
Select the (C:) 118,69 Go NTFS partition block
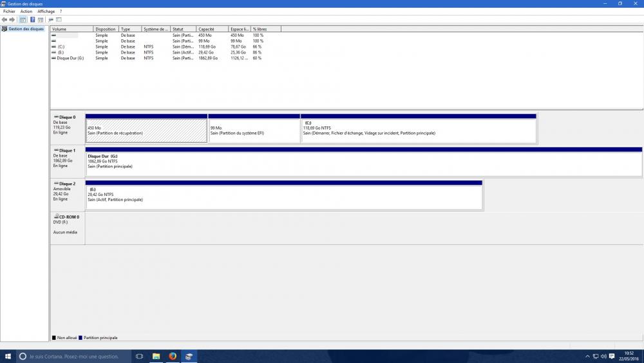419,129
